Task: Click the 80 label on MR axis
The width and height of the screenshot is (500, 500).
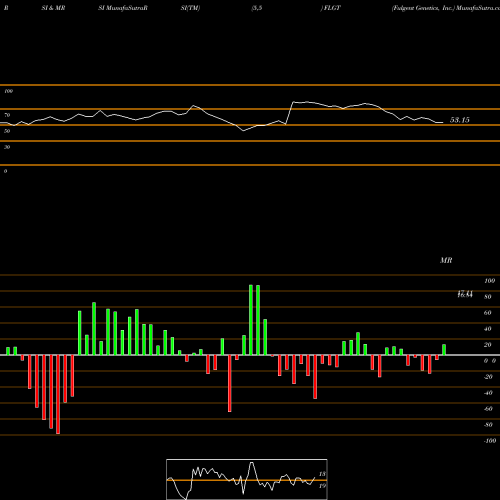Action: coord(488,297)
